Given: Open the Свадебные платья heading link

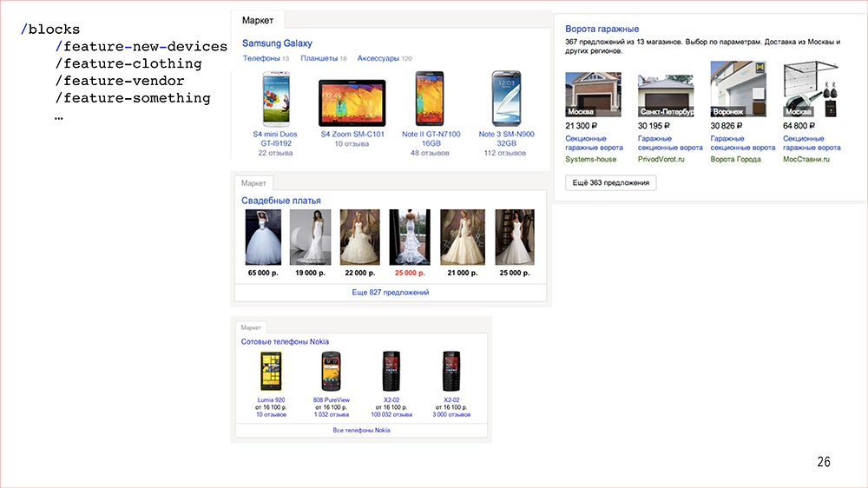Looking at the screenshot, I should [280, 201].
